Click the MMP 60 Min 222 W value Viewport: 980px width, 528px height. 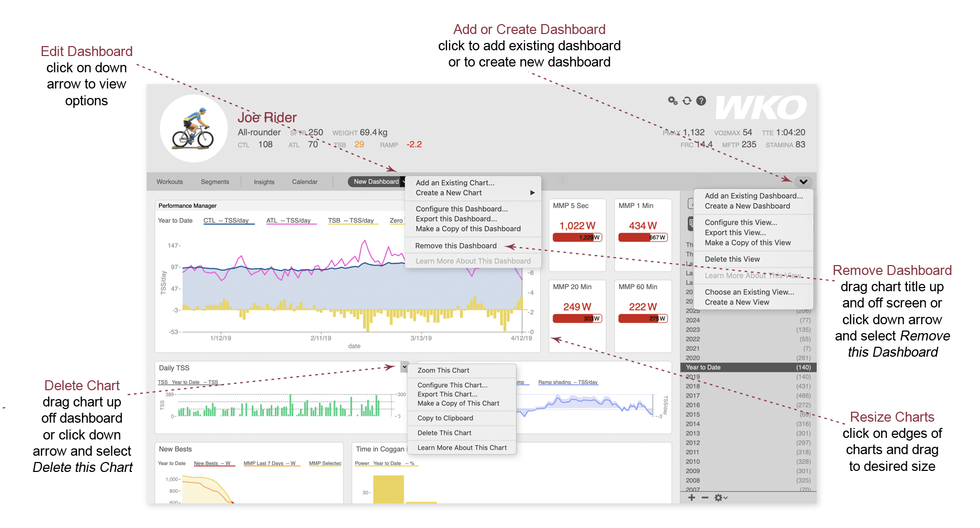point(643,306)
